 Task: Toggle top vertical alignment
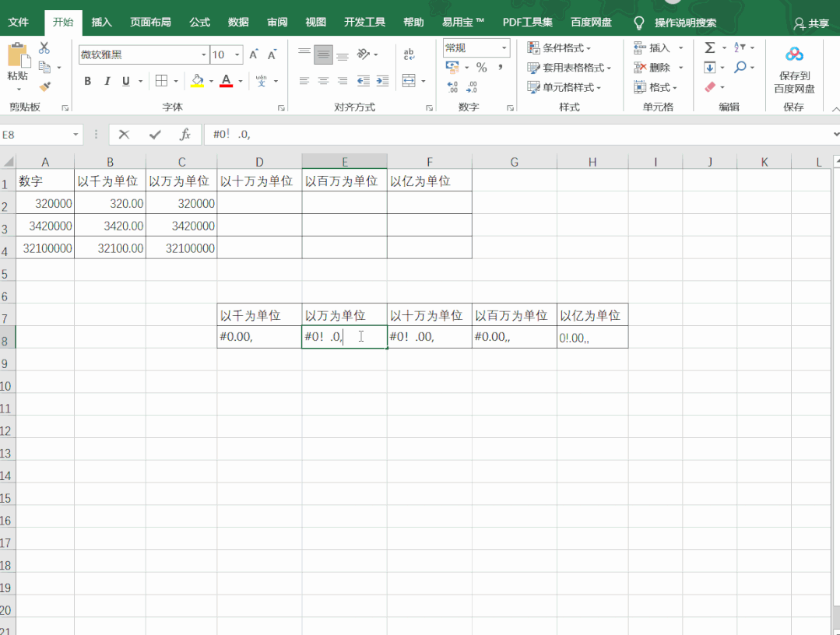click(304, 54)
